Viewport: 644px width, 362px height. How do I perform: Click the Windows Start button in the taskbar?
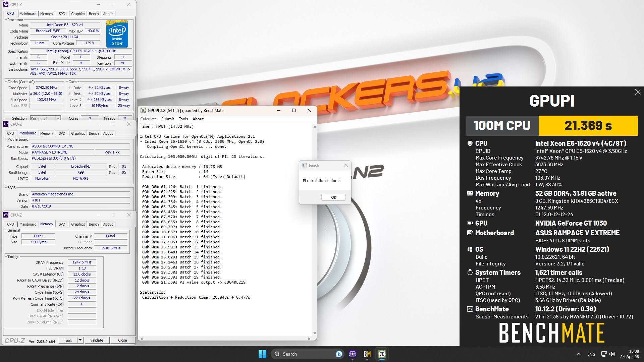(262, 354)
